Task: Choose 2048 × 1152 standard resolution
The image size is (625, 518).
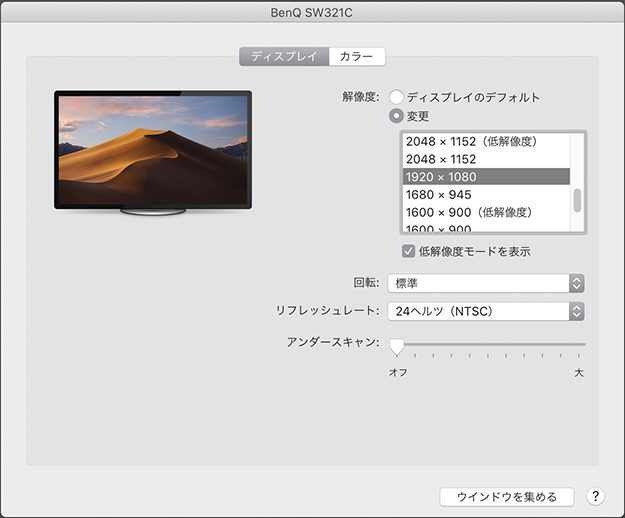Action: [x=441, y=159]
